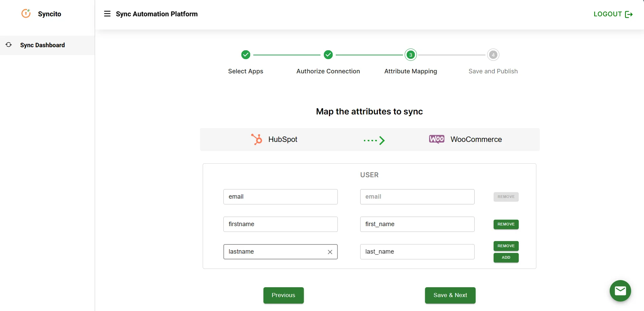Click the sync icon beside Sync Dashboard
The image size is (644, 311).
pyautogui.click(x=8, y=44)
